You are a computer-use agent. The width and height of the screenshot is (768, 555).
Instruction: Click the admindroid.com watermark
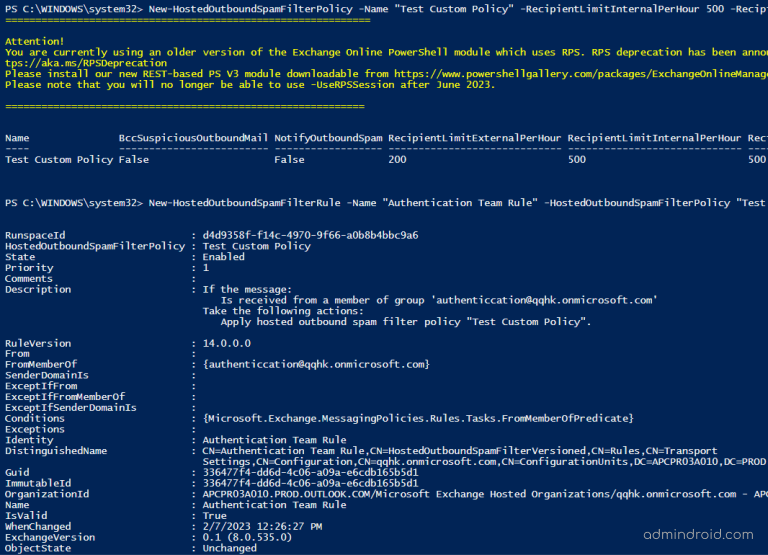pyautogui.click(x=698, y=534)
